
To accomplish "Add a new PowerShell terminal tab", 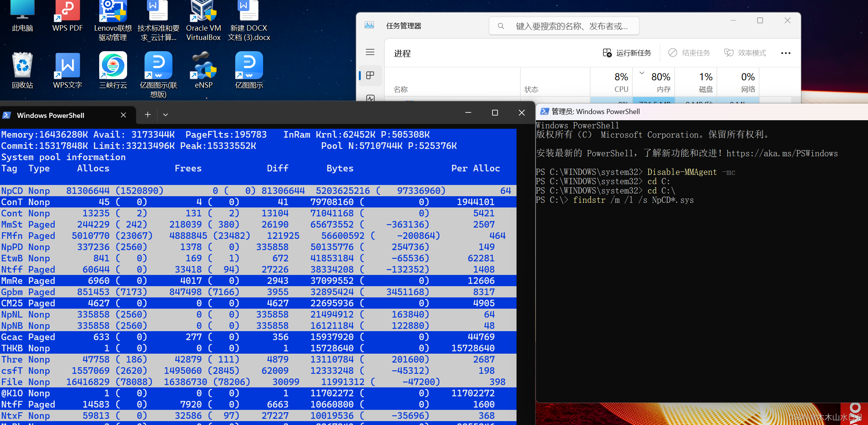I will click(x=148, y=115).
